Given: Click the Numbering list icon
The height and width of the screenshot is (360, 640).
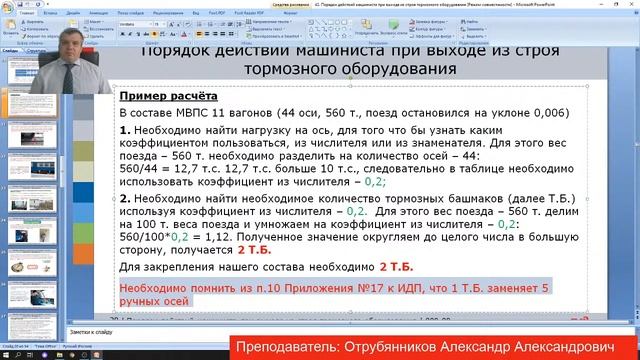Looking at the screenshot, I should point(211,24).
